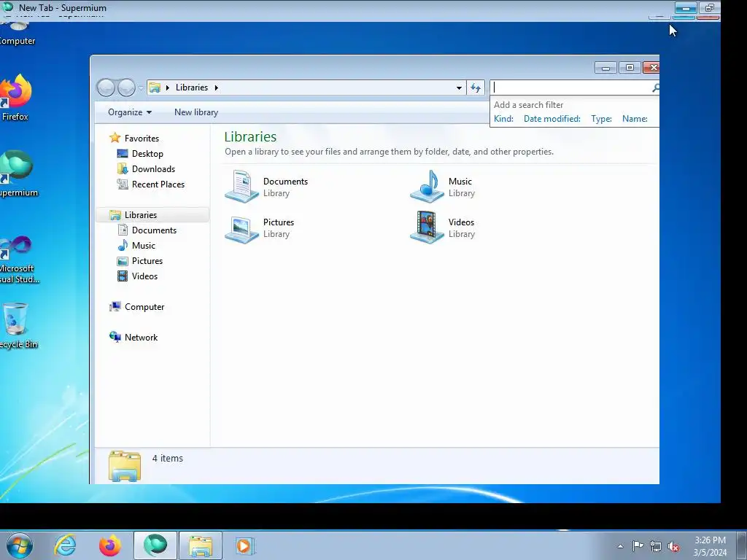The width and height of the screenshot is (747, 560).
Task: Click the Forward navigation arrow in Explorer
Action: coord(126,87)
